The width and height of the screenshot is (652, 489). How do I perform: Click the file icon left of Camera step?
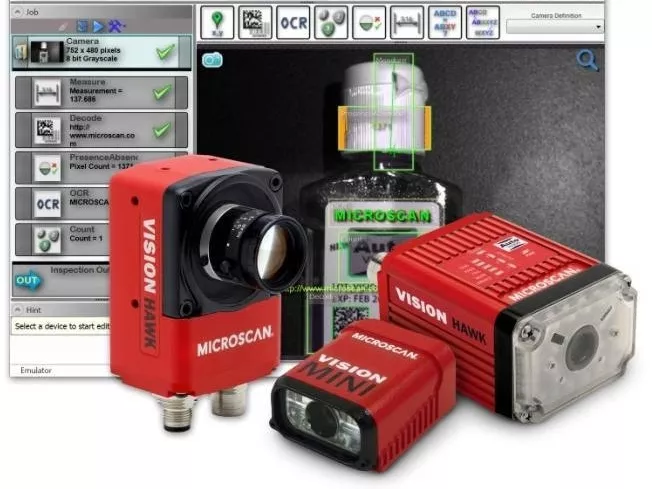pos(20,52)
